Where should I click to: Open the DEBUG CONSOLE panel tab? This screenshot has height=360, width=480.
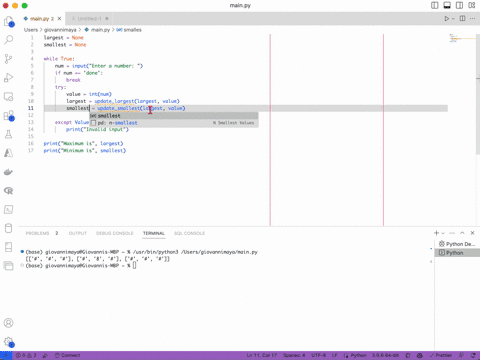[115, 233]
